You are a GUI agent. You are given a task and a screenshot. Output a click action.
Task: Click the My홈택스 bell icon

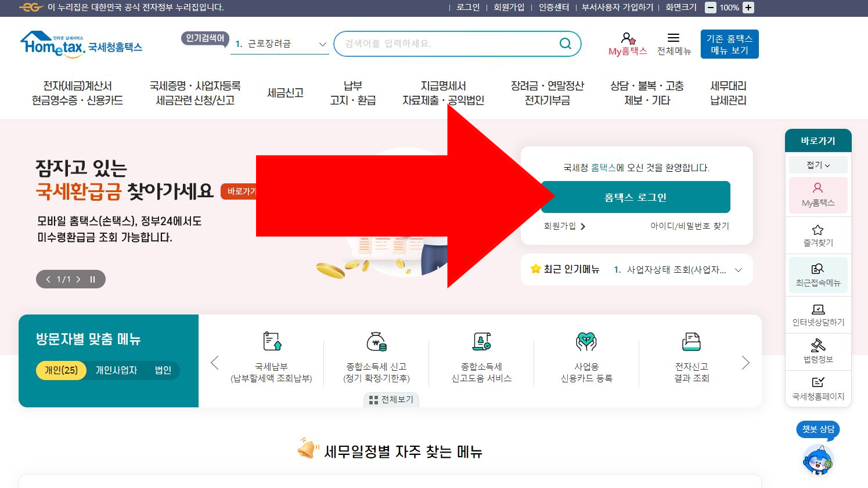click(627, 37)
